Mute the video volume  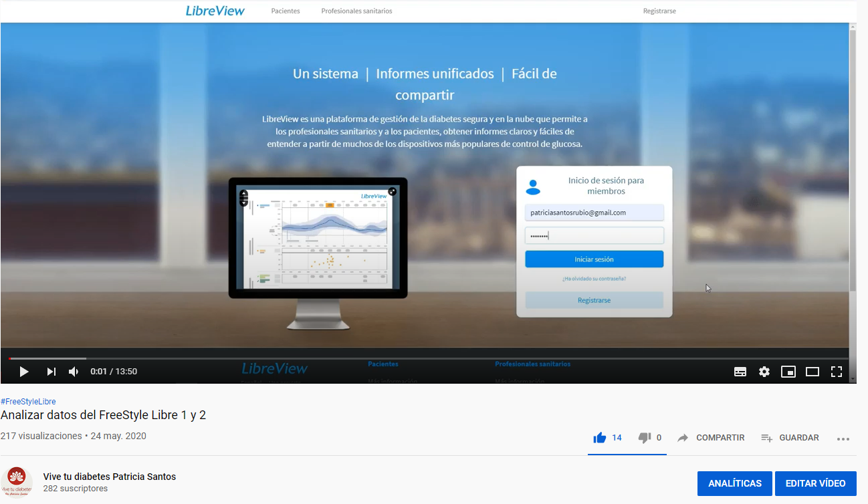pyautogui.click(x=74, y=372)
